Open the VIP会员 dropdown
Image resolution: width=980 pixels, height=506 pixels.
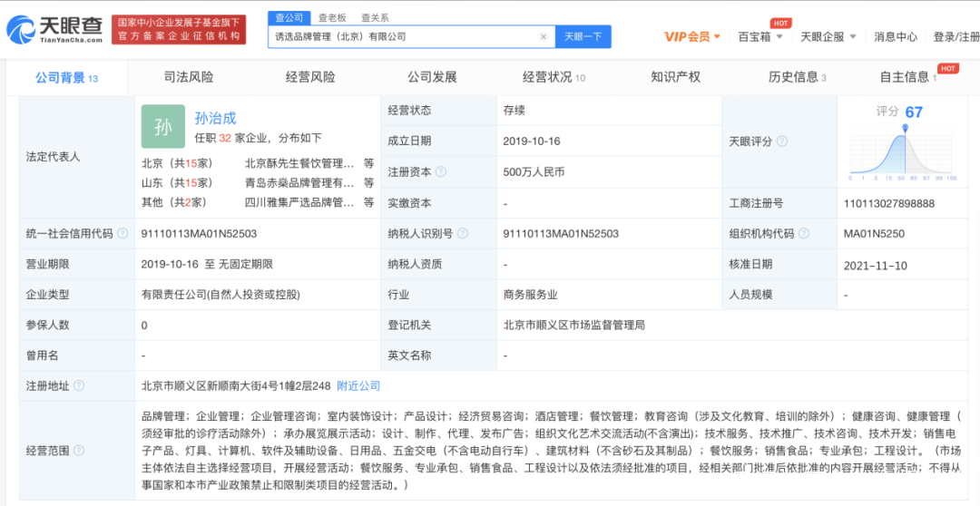pyautogui.click(x=692, y=37)
